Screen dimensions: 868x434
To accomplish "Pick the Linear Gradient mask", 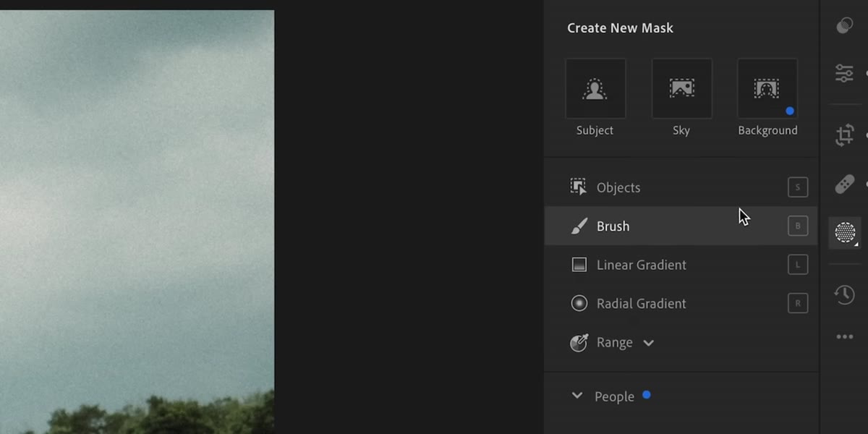I will tap(680, 265).
